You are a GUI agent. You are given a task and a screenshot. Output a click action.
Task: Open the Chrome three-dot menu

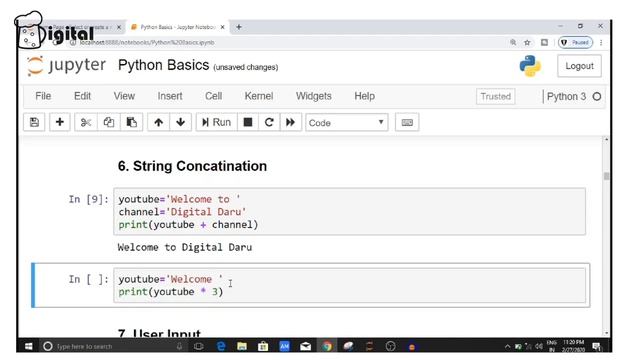(x=601, y=42)
